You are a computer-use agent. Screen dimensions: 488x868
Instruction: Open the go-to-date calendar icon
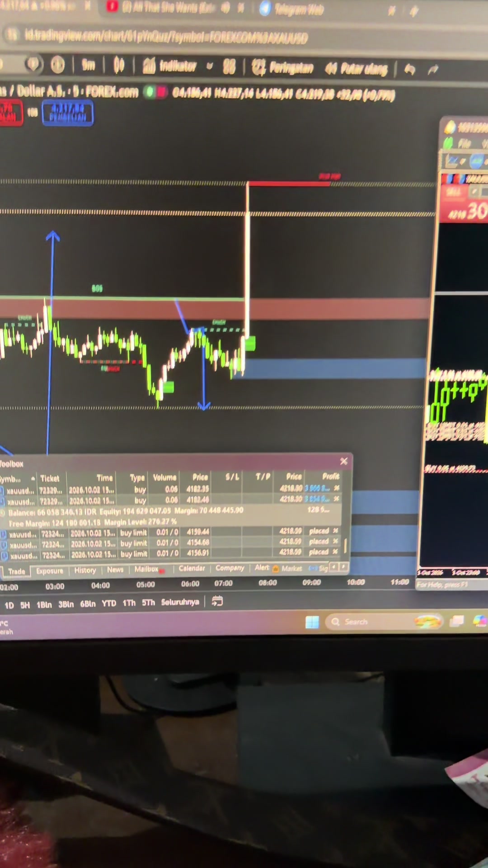pos(217,601)
